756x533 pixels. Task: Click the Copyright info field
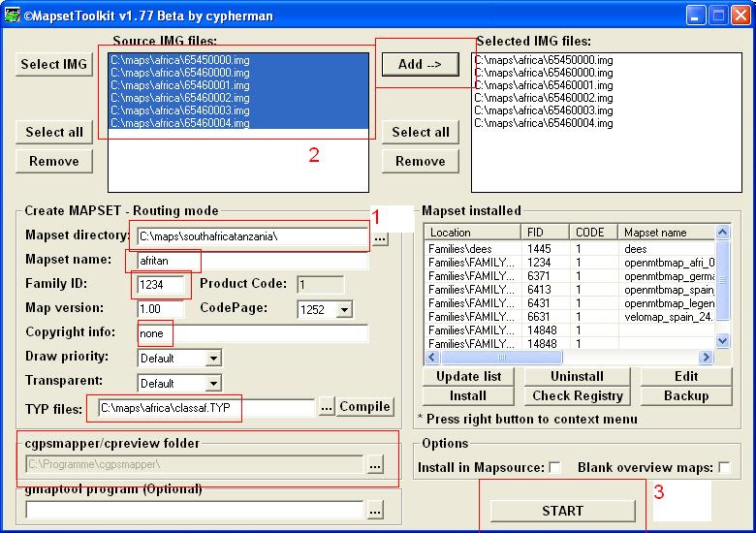(x=253, y=333)
